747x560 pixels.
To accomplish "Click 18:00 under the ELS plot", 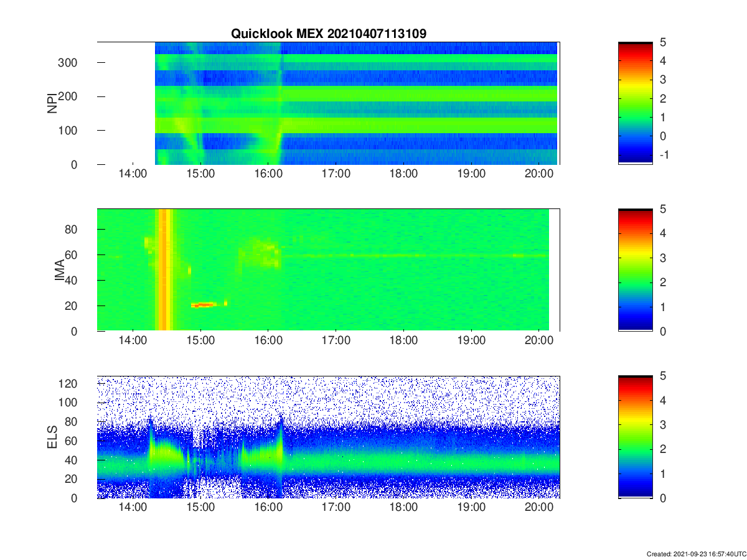I will pyautogui.click(x=403, y=508).
